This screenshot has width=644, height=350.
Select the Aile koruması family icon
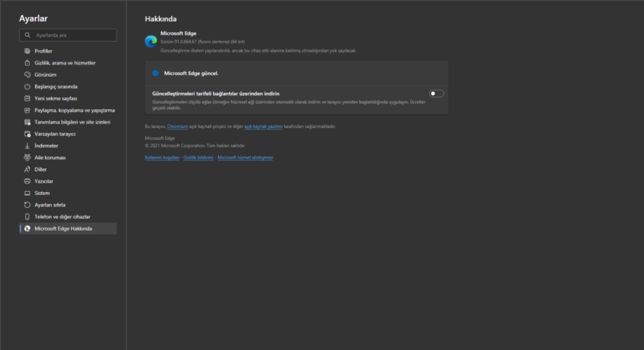27,157
